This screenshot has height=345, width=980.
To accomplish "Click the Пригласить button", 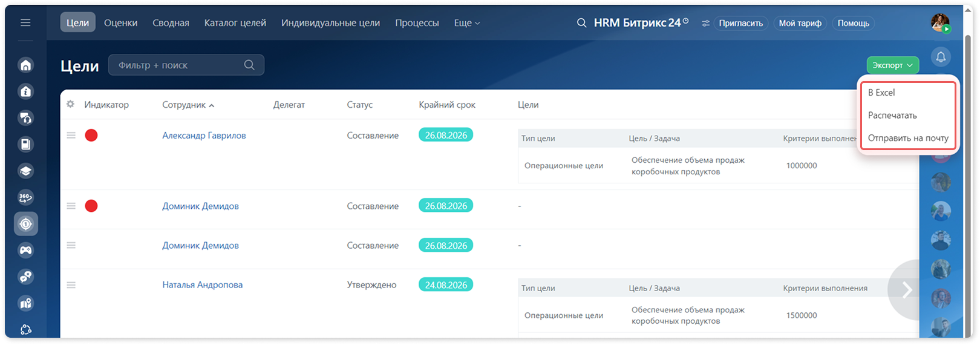I will [x=740, y=23].
